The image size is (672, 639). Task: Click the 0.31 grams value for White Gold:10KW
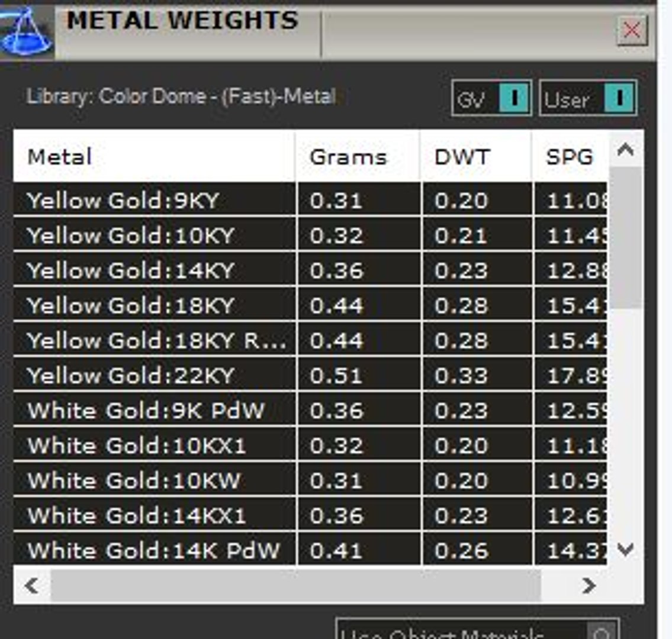click(336, 480)
